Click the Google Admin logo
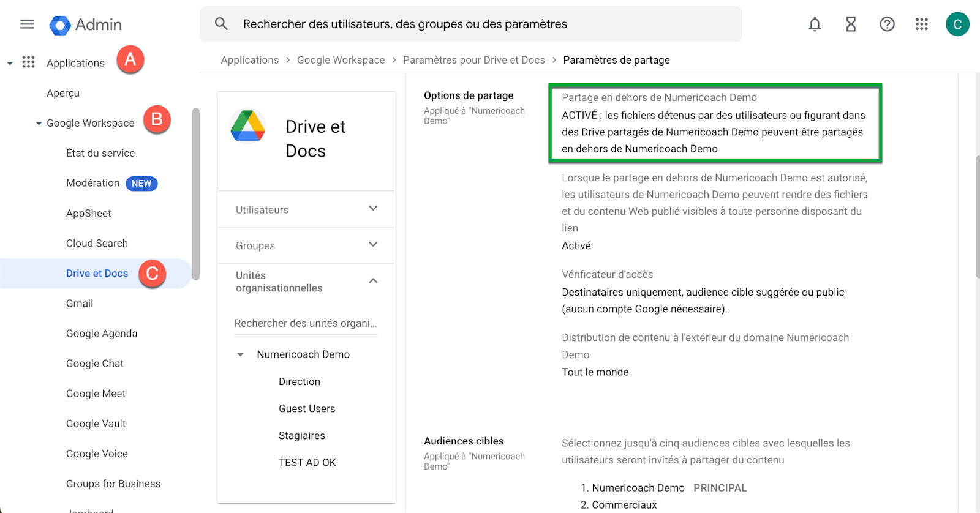This screenshot has height=513, width=980. (x=86, y=24)
